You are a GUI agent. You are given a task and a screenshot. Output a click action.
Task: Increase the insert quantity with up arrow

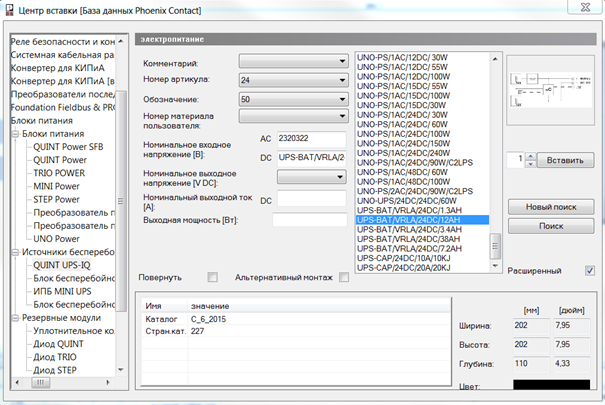(531, 156)
